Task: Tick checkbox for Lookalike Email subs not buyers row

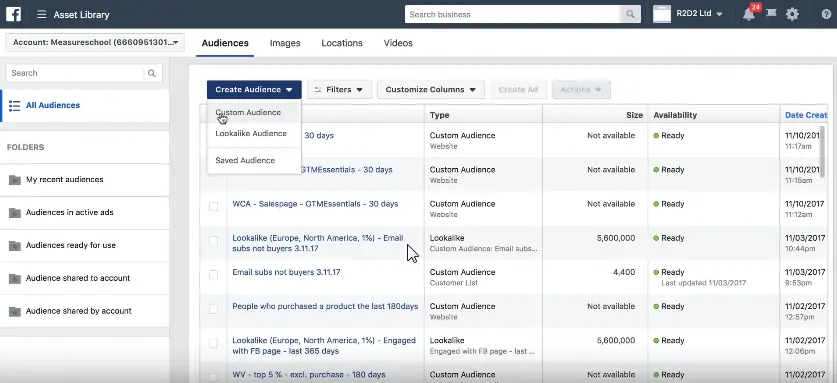Action: pyautogui.click(x=214, y=240)
